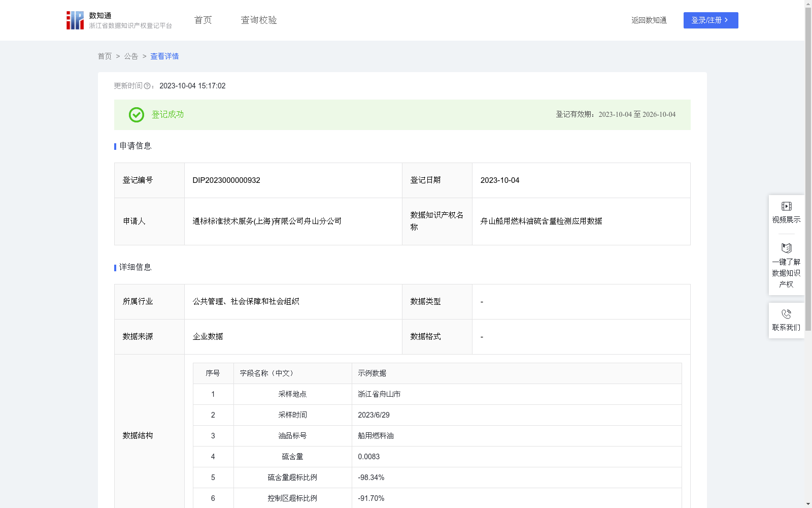Go to 公告 in the breadcrumb
Viewport: 812px width, 508px height.
coord(131,56)
